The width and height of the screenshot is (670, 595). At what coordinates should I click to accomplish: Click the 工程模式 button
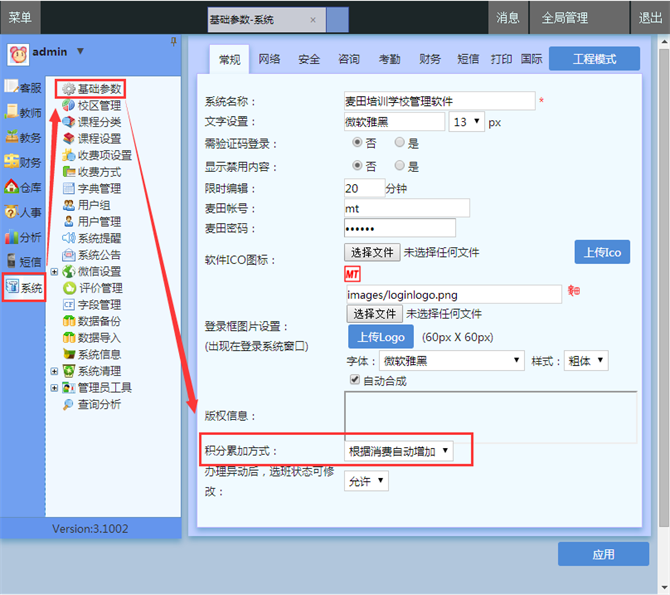tap(594, 59)
